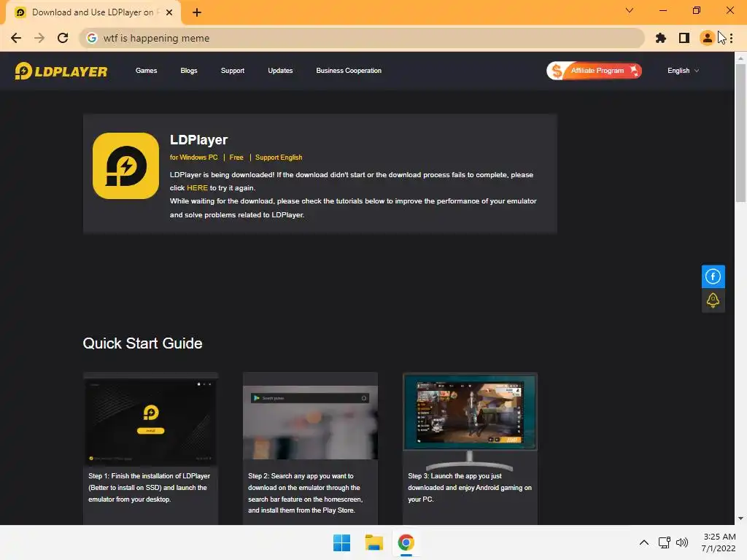Open the Chrome extensions puzzle icon
Viewport: 747px width, 560px height.
[x=661, y=38]
